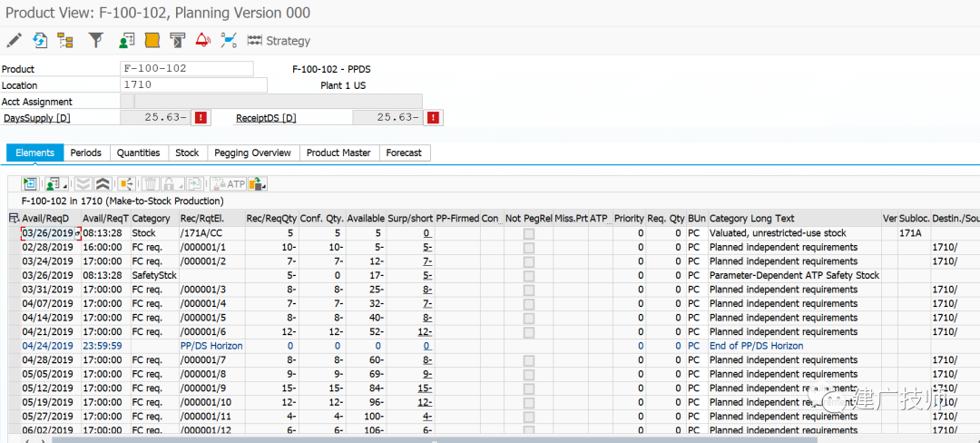The image size is (980, 443).
Task: Click Surp/short link 0 in Stock row
Action: [426, 233]
